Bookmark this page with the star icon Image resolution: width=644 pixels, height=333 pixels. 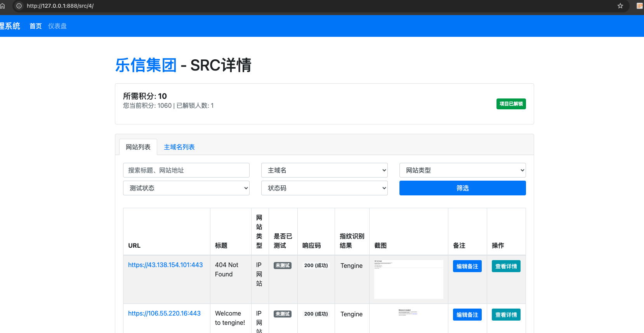pos(620,6)
